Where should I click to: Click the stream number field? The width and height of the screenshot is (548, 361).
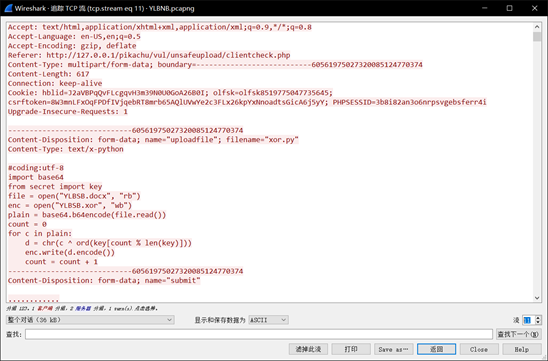point(528,320)
